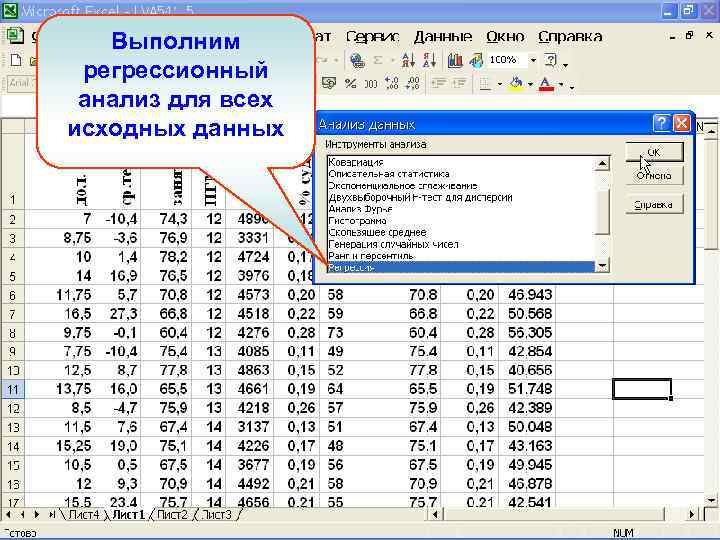The image size is (720, 540).
Task: Open the Данные menu
Action: [443, 36]
